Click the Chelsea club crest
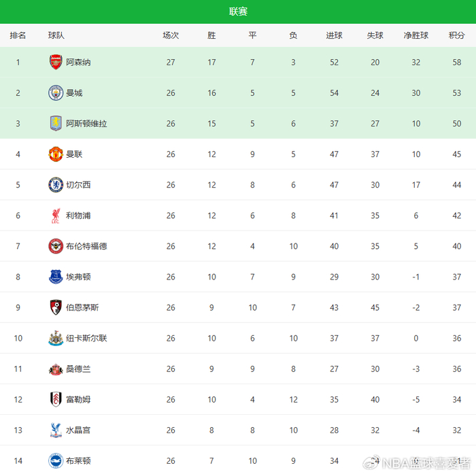 pyautogui.click(x=55, y=185)
